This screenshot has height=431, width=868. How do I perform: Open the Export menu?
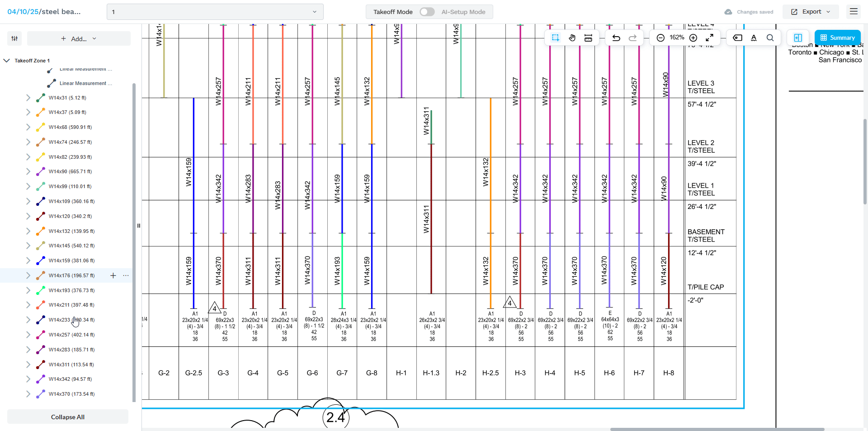click(811, 12)
